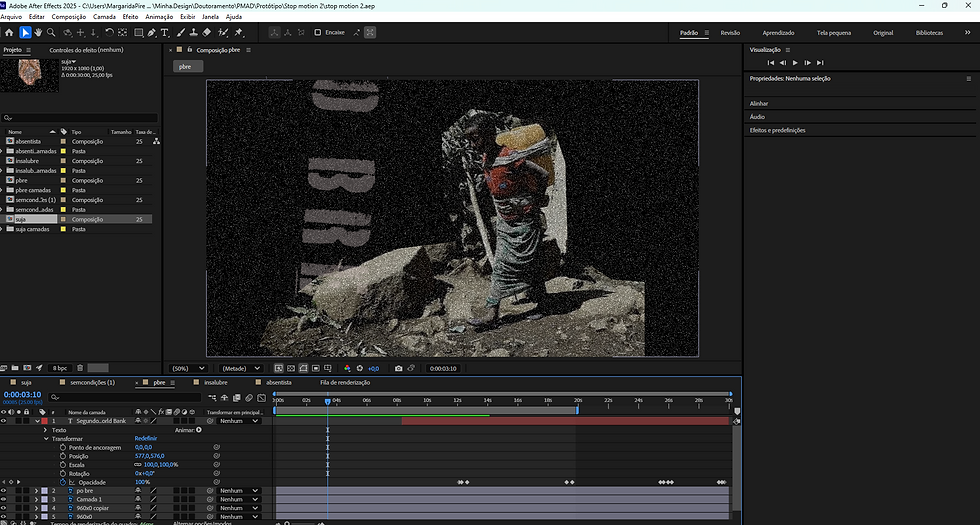
Task: Create a new folder in Project panel
Action: 15,368
